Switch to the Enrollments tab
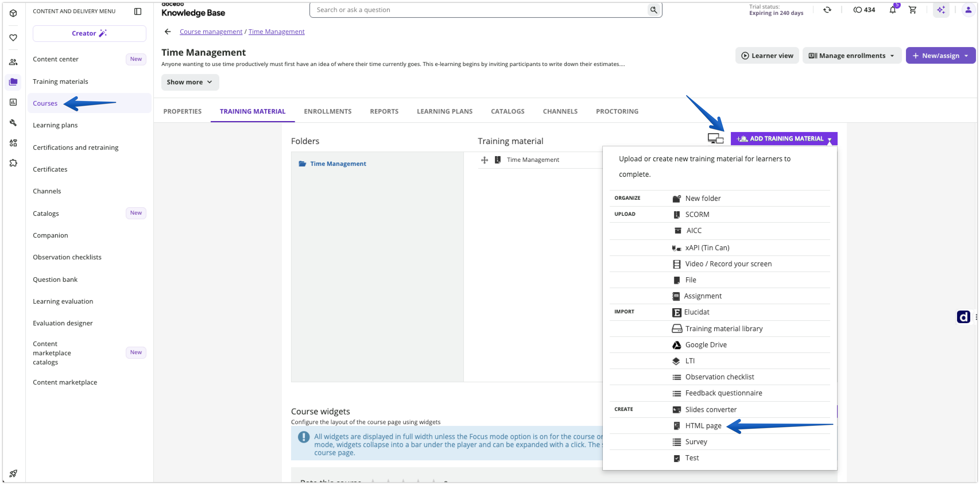Image resolution: width=980 pixels, height=485 pixels. [x=328, y=111]
